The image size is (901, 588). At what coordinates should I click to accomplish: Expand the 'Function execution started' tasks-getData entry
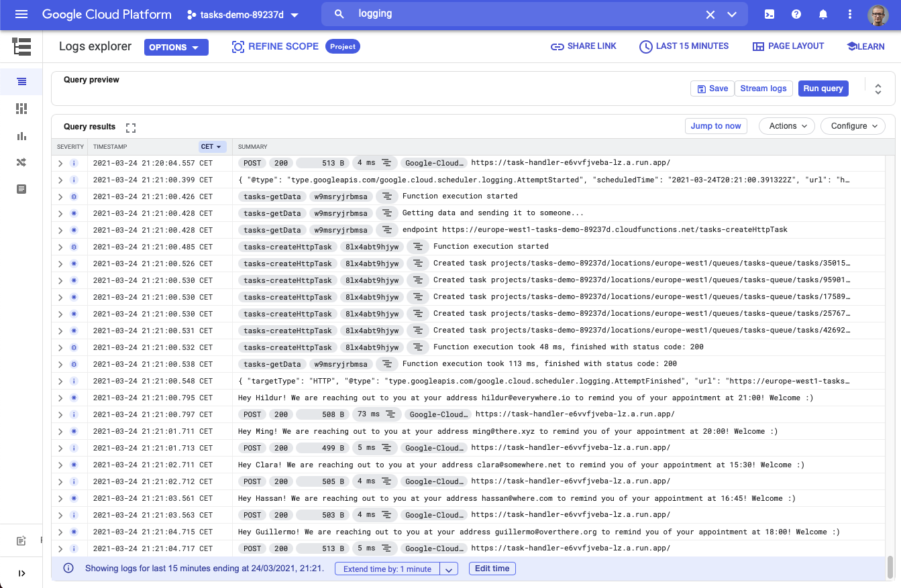pos(60,196)
